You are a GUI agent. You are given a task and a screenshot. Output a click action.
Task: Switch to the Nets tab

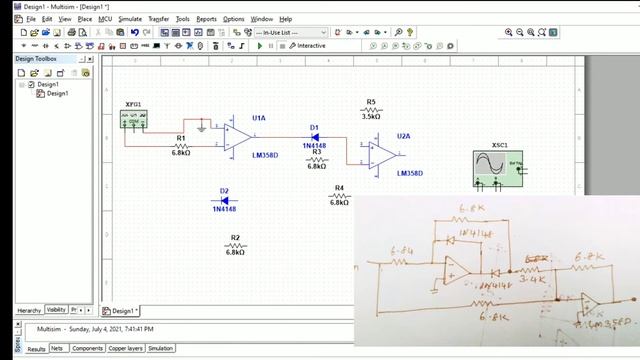tap(57, 348)
